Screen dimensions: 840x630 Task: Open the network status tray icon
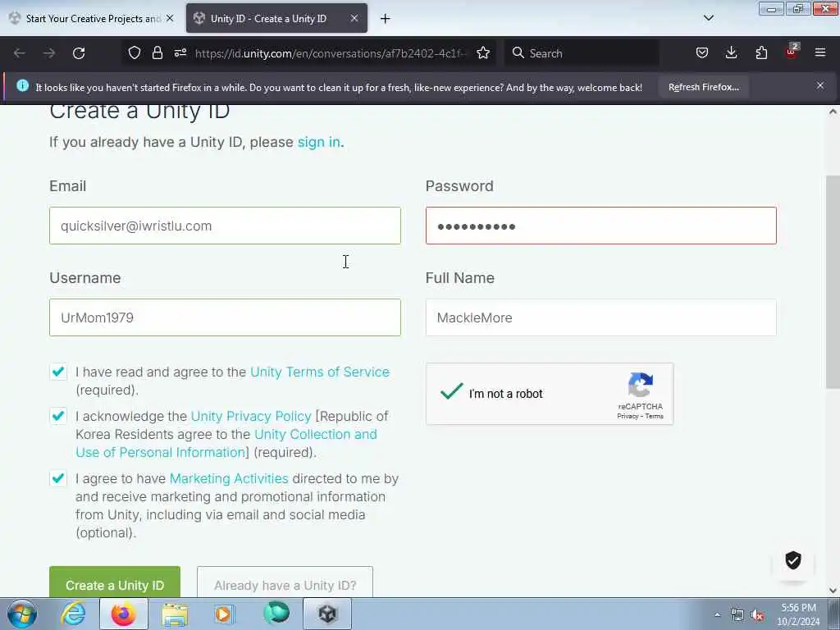pos(737,614)
